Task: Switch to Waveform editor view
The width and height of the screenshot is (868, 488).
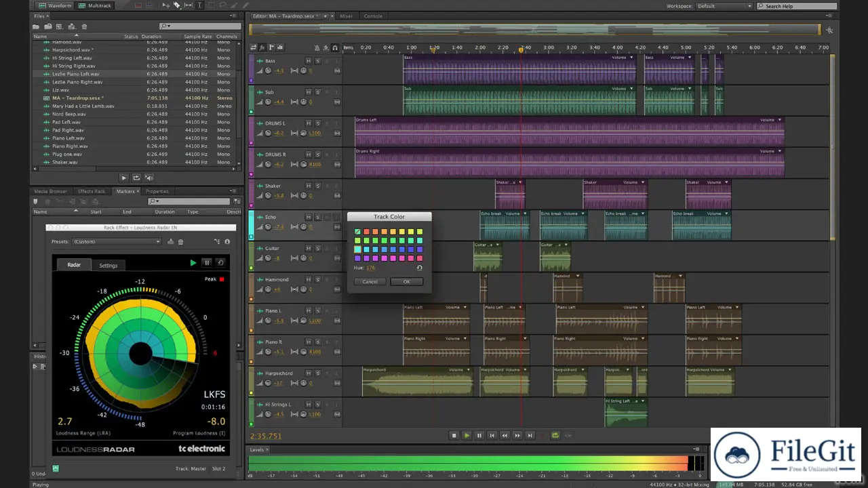Action: tap(56, 5)
